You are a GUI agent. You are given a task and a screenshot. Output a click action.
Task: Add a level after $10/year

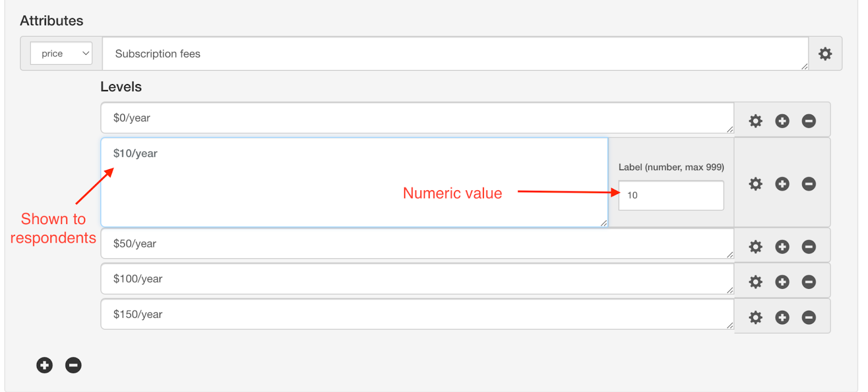(782, 184)
